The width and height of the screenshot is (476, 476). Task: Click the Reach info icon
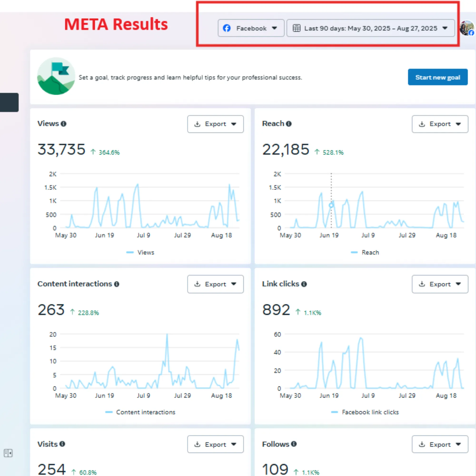point(289,124)
